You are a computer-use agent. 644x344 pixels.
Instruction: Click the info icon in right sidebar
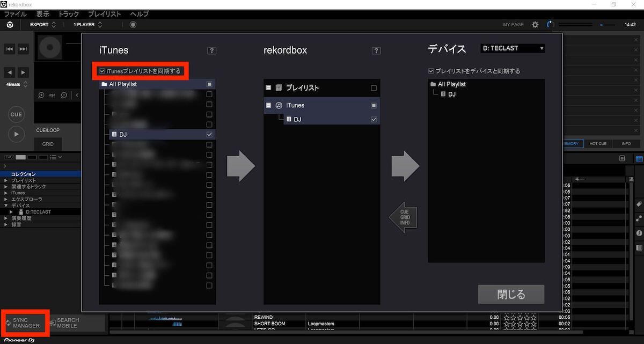tap(639, 233)
